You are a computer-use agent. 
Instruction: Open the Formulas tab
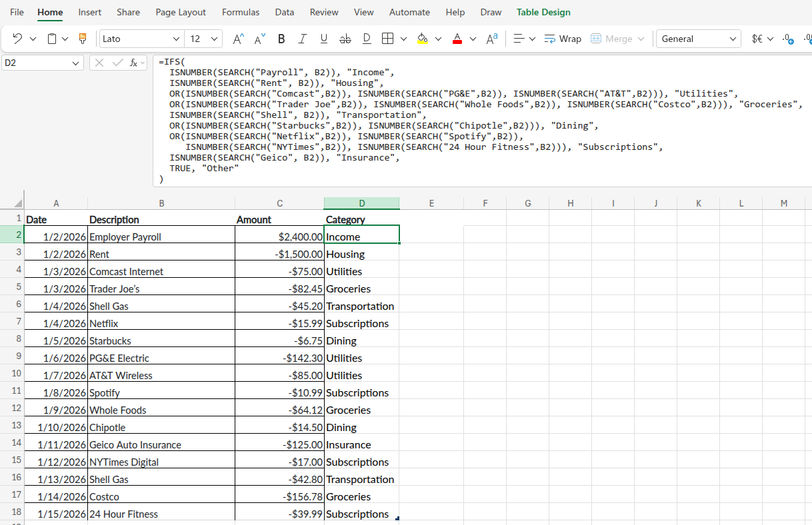tap(241, 12)
